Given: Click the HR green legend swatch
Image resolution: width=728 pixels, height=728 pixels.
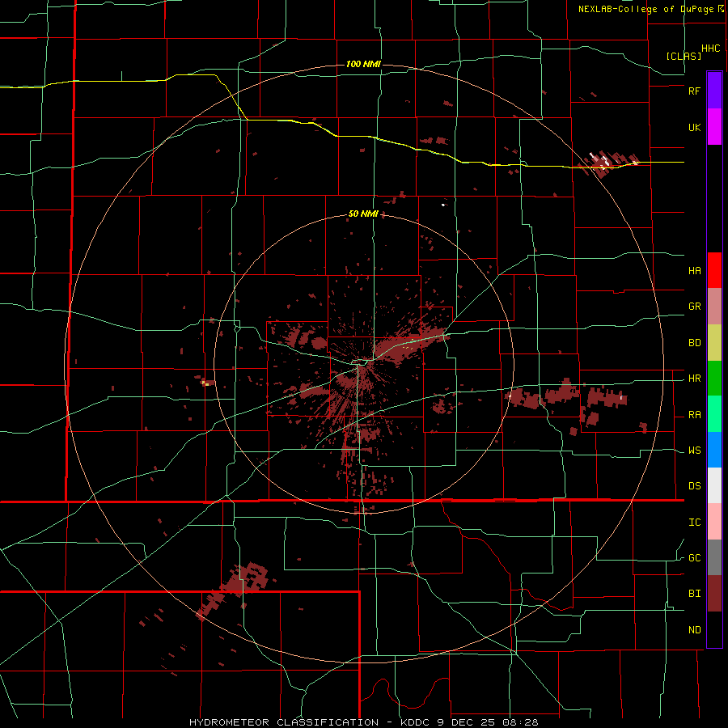Looking at the screenshot, I should (714, 379).
